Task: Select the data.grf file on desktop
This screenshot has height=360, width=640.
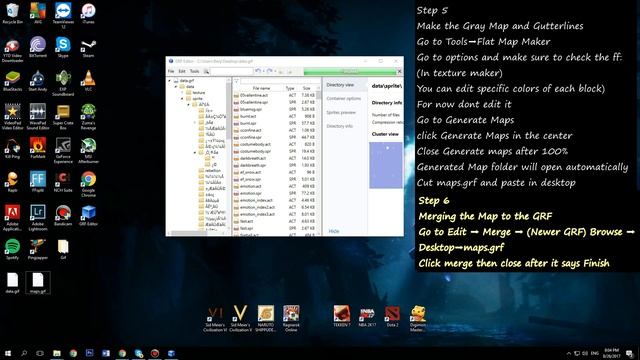Action: pos(12,282)
